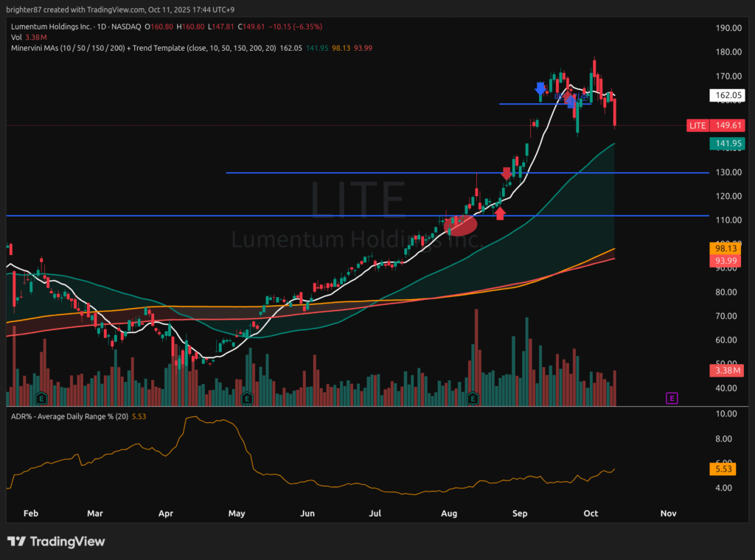The width and height of the screenshot is (755, 560).
Task: Select the red down arrow at 130 line
Action: [506, 174]
